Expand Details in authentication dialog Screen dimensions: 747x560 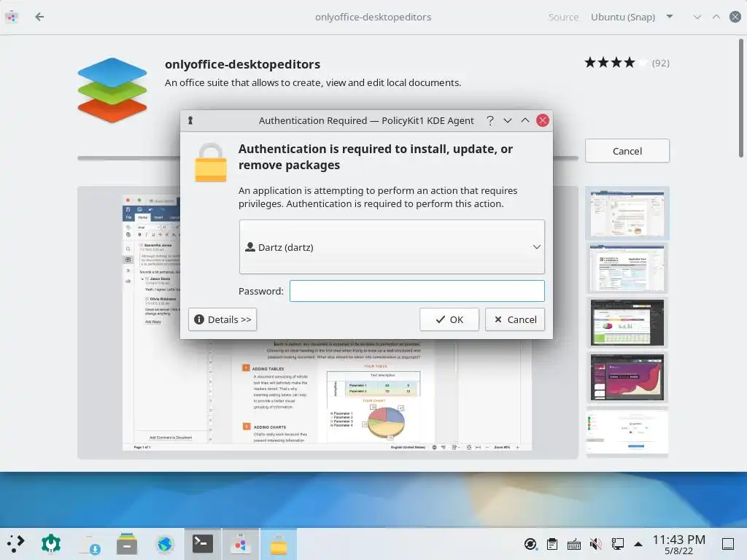coord(222,319)
